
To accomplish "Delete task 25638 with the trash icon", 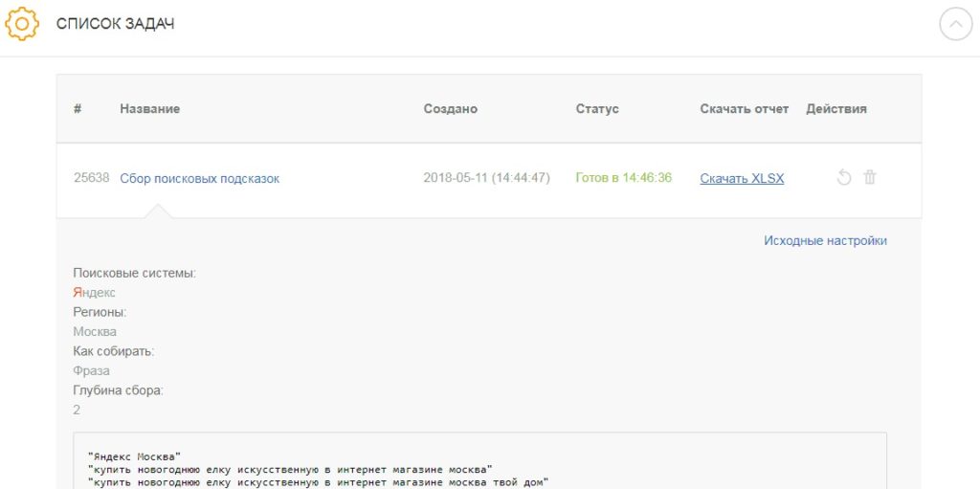I will (870, 178).
